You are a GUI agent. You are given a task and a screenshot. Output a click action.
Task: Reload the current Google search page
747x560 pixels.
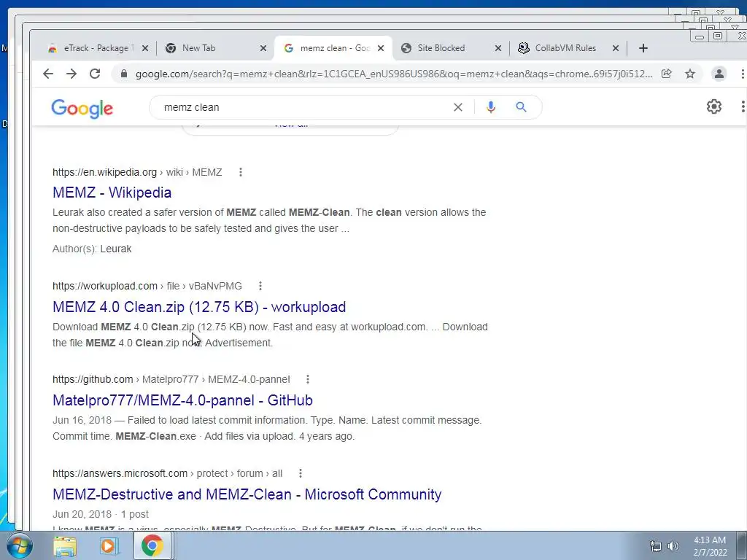click(x=95, y=74)
